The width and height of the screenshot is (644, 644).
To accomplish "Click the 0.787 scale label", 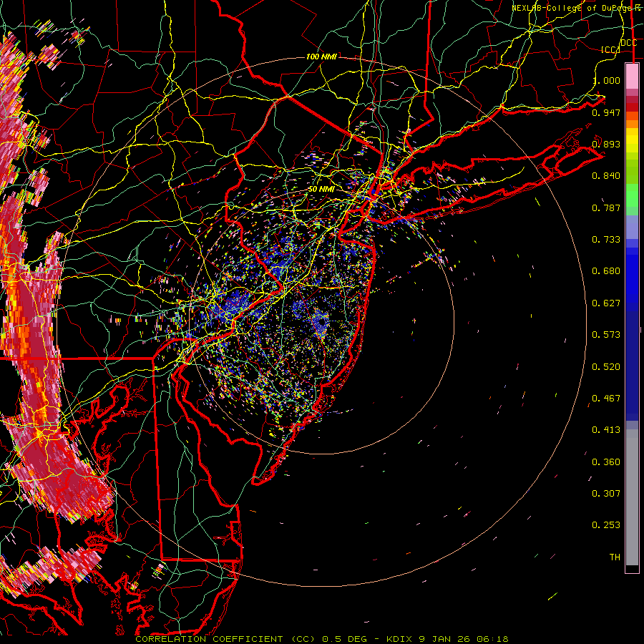I will click(606, 208).
